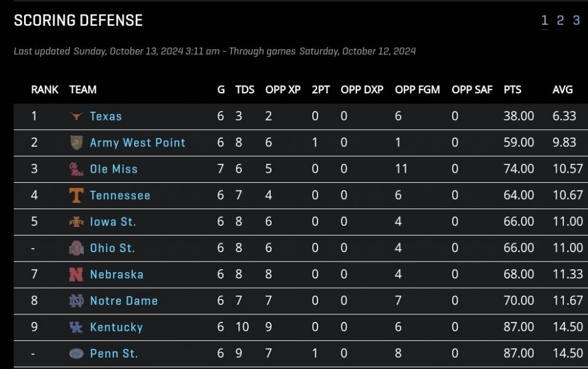This screenshot has width=588, height=369.
Task: Open the Army West Point team link
Action: click(x=138, y=143)
